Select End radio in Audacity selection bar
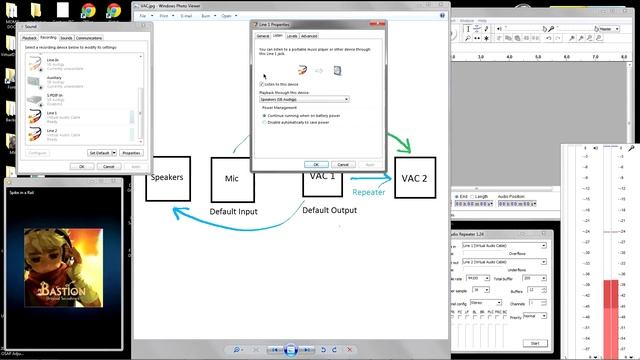640x360 pixels. pyautogui.click(x=457, y=196)
